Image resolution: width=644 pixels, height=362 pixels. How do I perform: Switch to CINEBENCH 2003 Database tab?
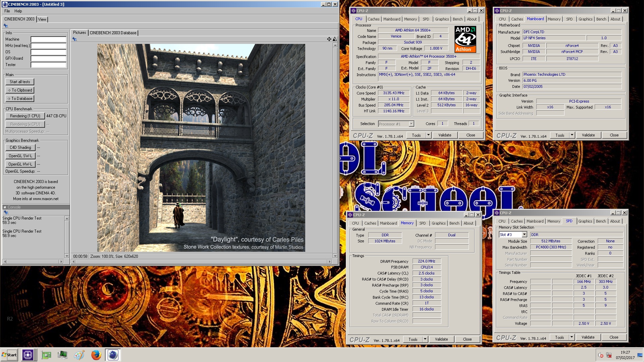pos(113,33)
